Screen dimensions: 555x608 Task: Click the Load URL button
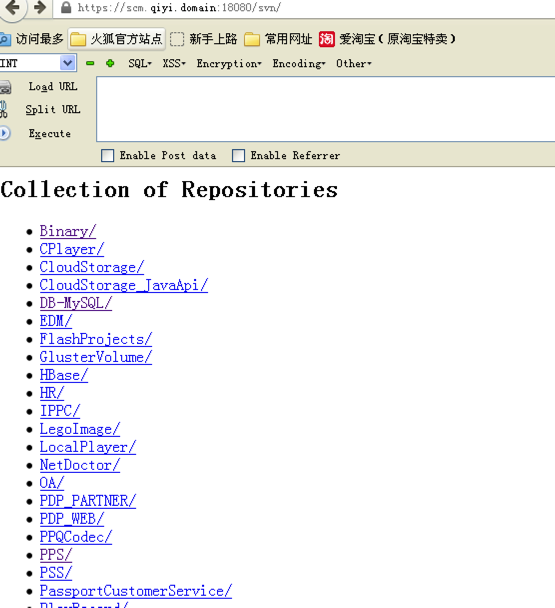[x=53, y=86]
